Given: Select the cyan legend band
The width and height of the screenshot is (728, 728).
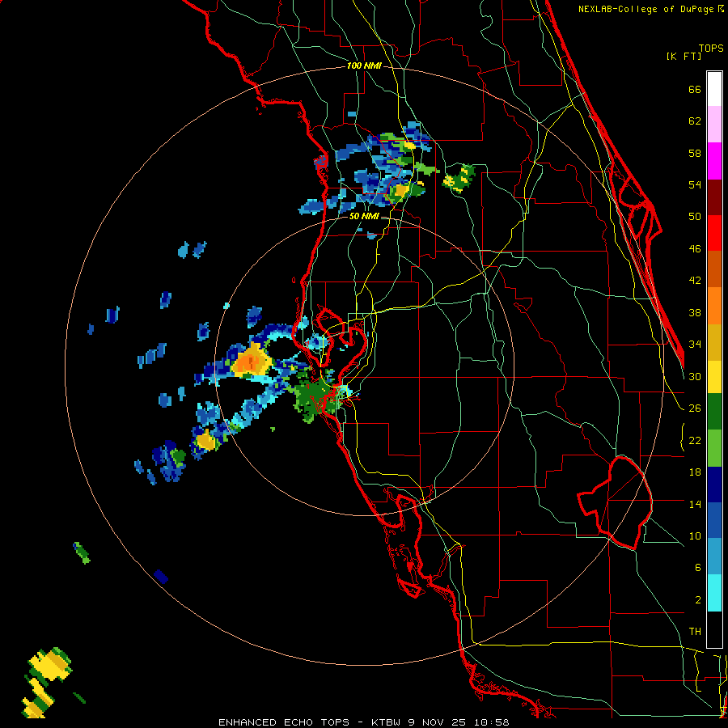Looking at the screenshot, I should [714, 594].
